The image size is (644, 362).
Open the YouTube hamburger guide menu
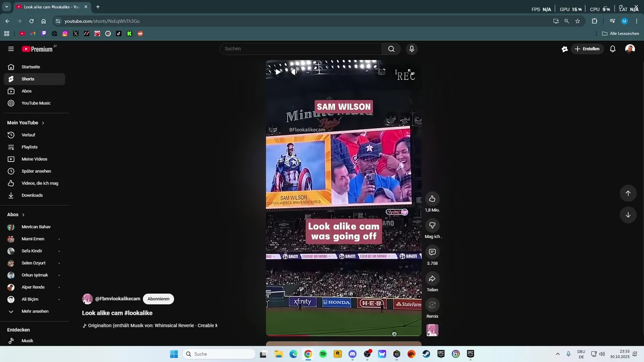(11, 49)
